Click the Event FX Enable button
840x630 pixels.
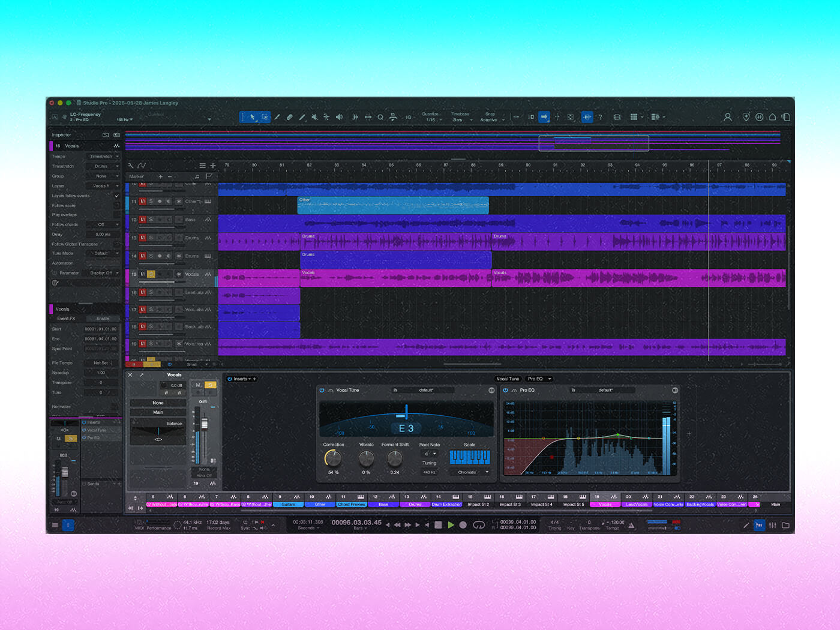coord(103,319)
